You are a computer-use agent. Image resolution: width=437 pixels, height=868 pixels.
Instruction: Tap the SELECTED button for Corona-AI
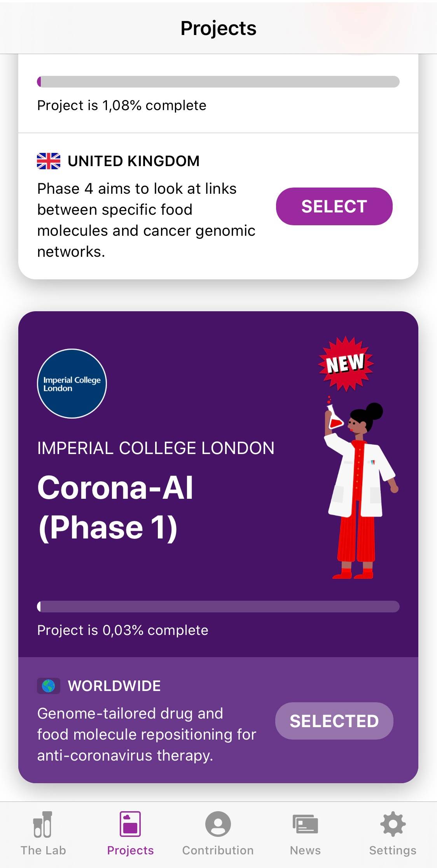pyautogui.click(x=334, y=721)
